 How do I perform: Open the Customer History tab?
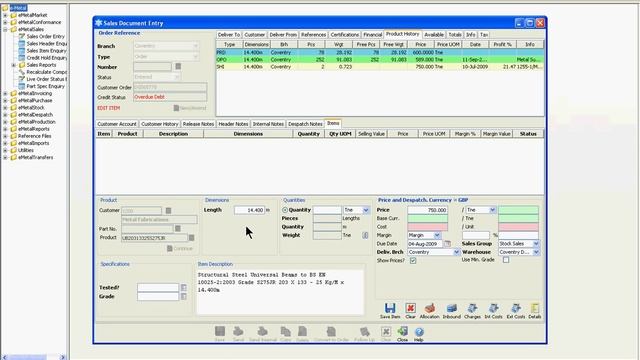point(160,124)
